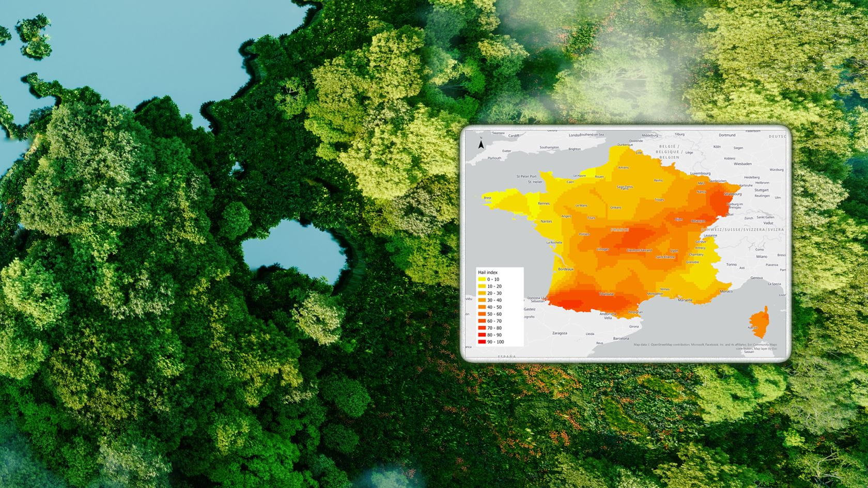Click the Esri Community Maps credit text
868x488 pixels.
pos(762,344)
